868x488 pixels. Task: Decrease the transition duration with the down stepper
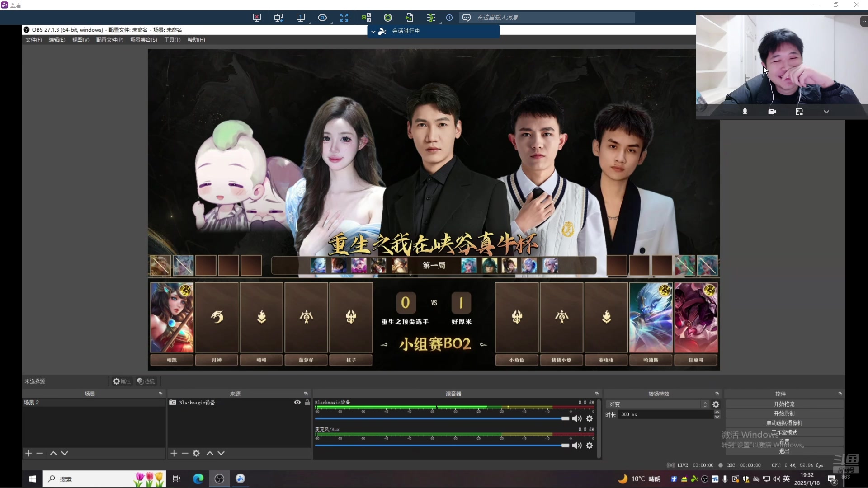tap(717, 417)
